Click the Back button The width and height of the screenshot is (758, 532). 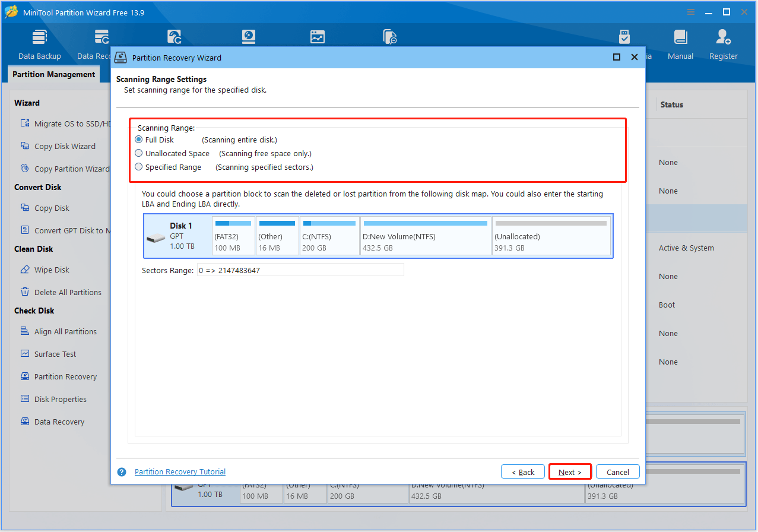523,472
